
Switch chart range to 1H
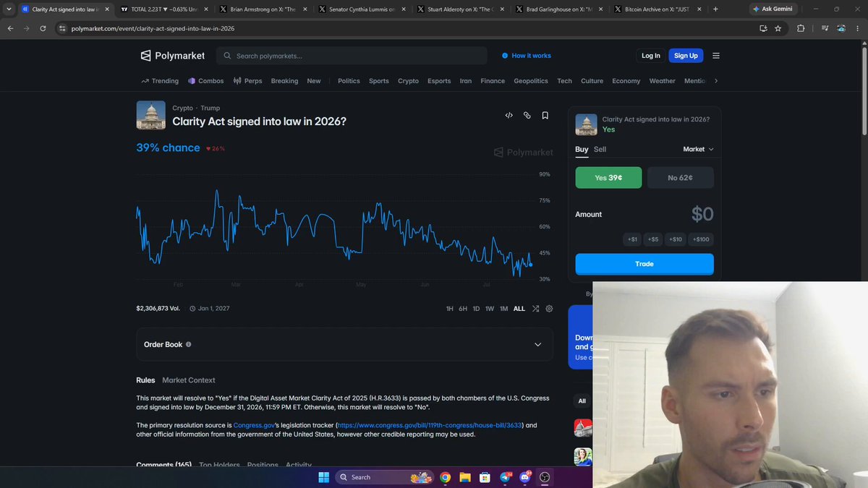tap(450, 309)
